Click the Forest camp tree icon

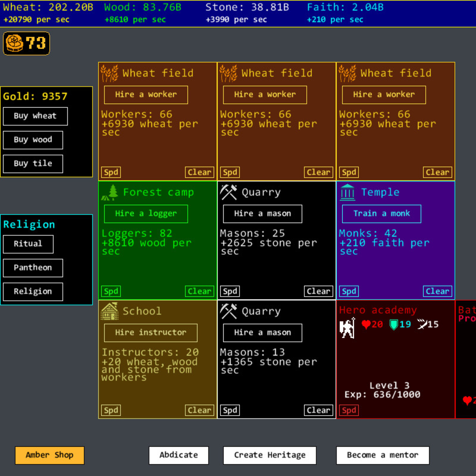tap(110, 192)
